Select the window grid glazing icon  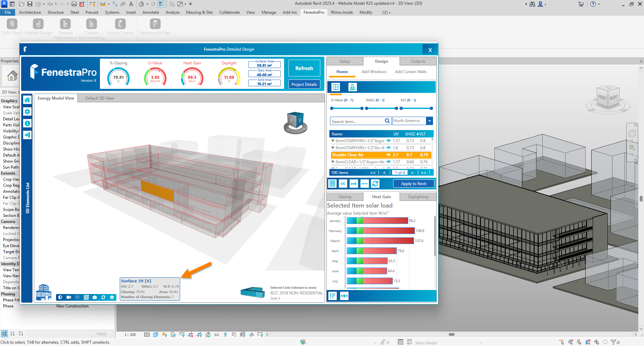tap(336, 87)
